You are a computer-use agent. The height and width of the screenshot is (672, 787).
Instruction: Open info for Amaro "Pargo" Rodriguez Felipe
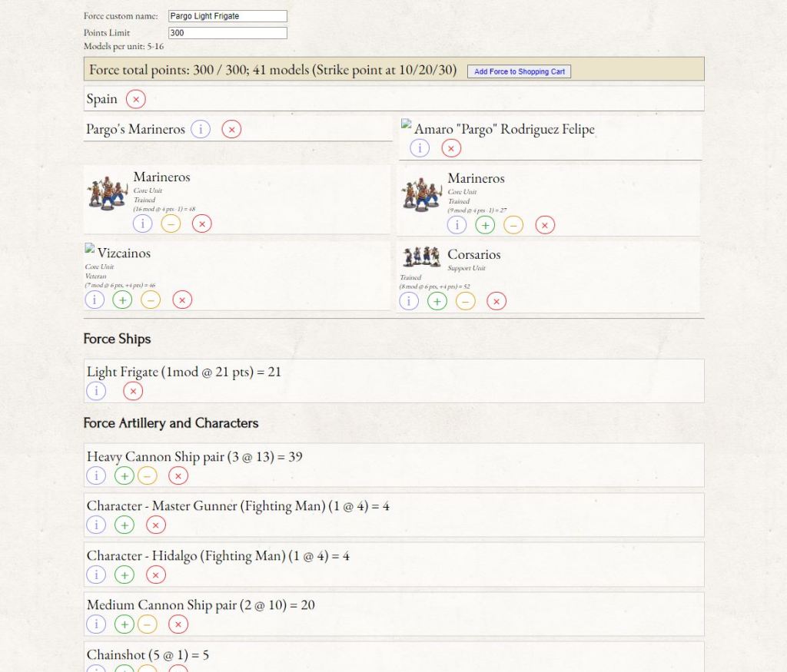[x=420, y=147]
